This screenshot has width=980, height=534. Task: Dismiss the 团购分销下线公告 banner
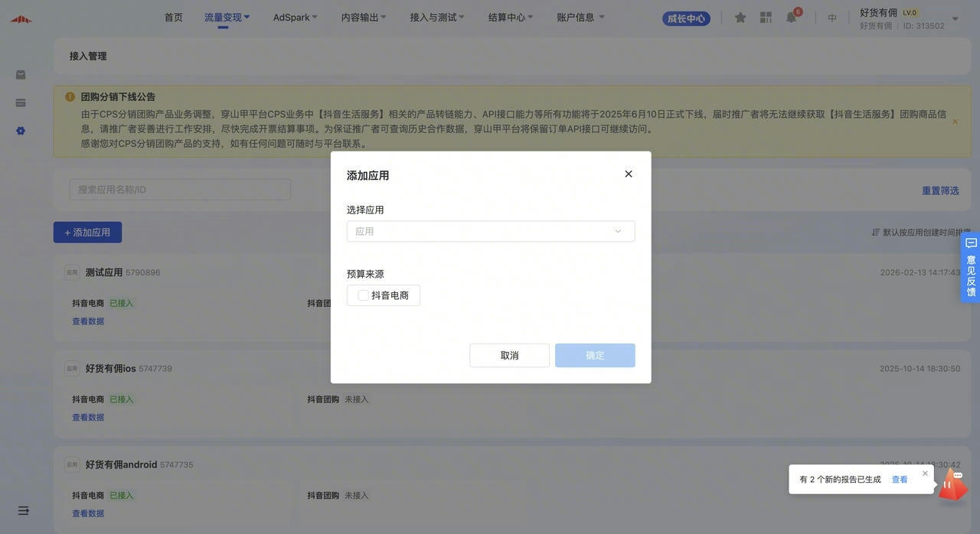955,122
